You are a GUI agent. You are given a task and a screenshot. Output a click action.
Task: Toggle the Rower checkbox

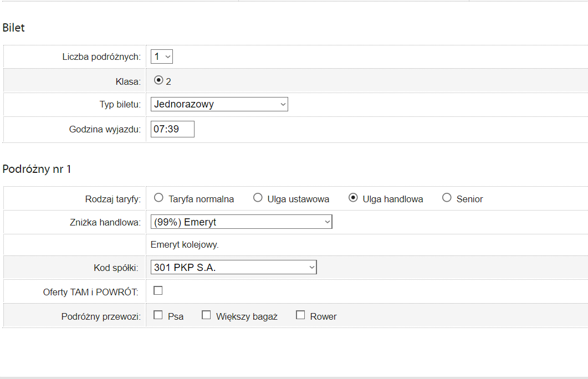click(300, 315)
